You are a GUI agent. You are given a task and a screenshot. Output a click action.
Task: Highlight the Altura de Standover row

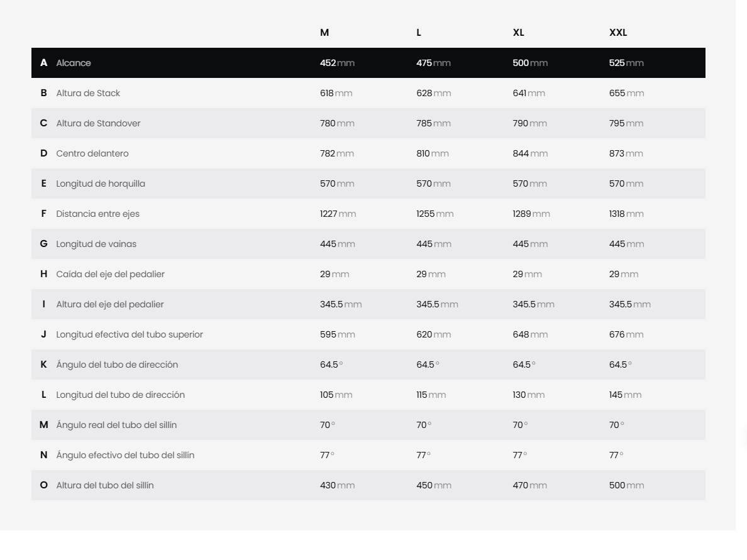[x=368, y=123]
